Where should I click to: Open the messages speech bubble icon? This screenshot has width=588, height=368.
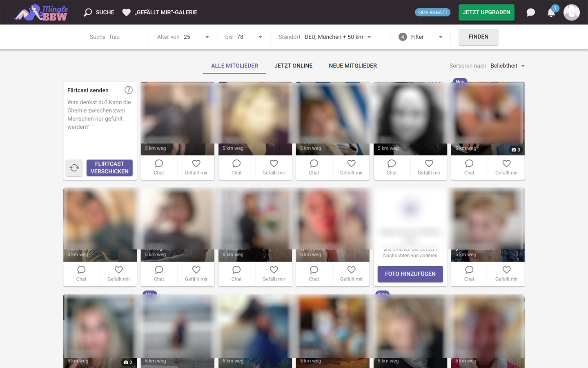pyautogui.click(x=530, y=13)
